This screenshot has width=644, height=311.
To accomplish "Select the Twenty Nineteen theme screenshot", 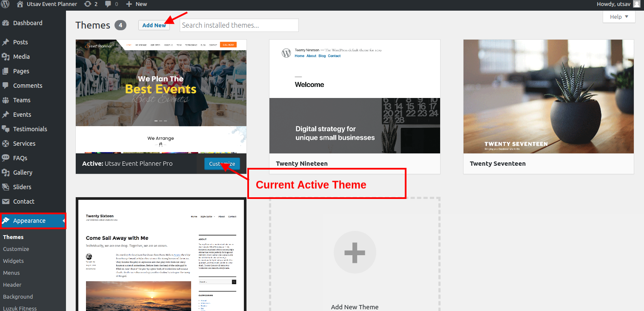I will 355,96.
